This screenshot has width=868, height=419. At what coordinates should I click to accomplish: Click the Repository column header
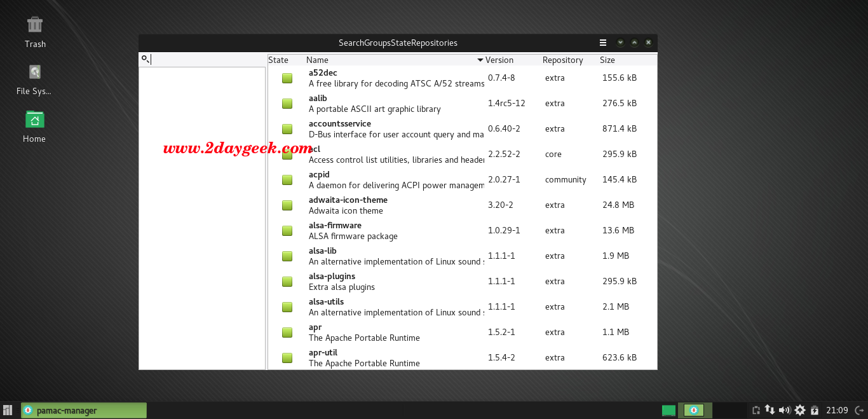562,60
